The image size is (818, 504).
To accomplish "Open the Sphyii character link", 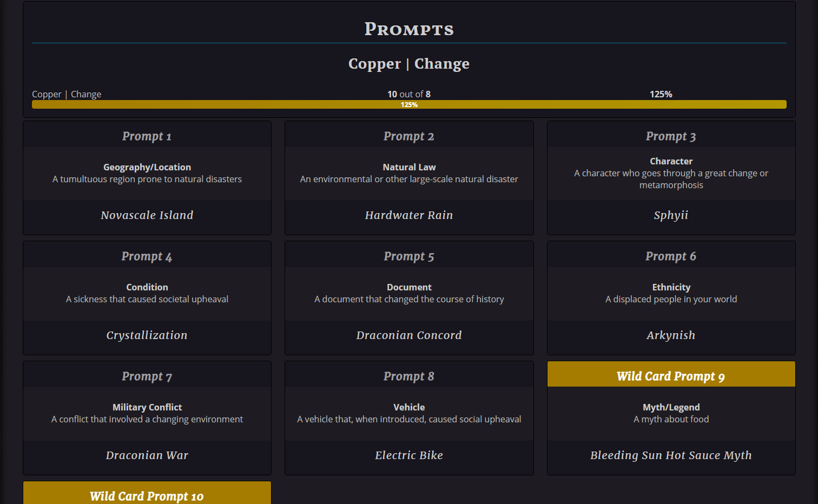I will point(671,215).
